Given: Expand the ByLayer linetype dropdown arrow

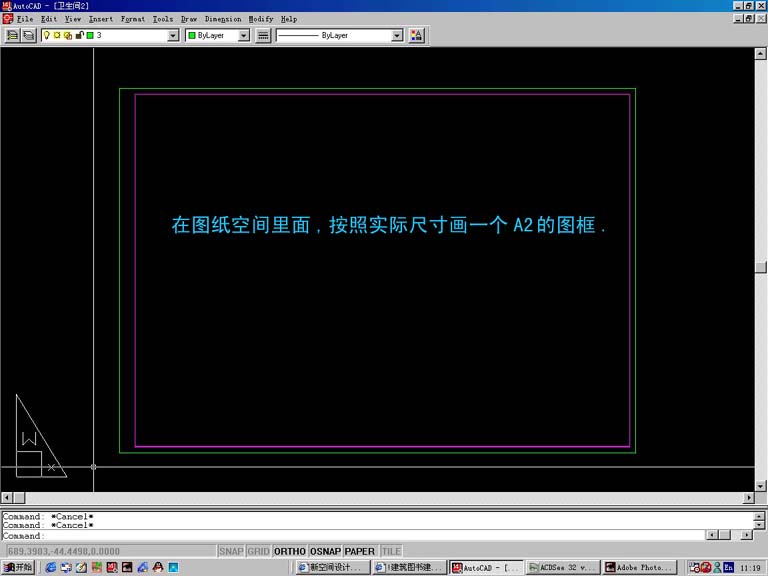Looking at the screenshot, I should (397, 35).
